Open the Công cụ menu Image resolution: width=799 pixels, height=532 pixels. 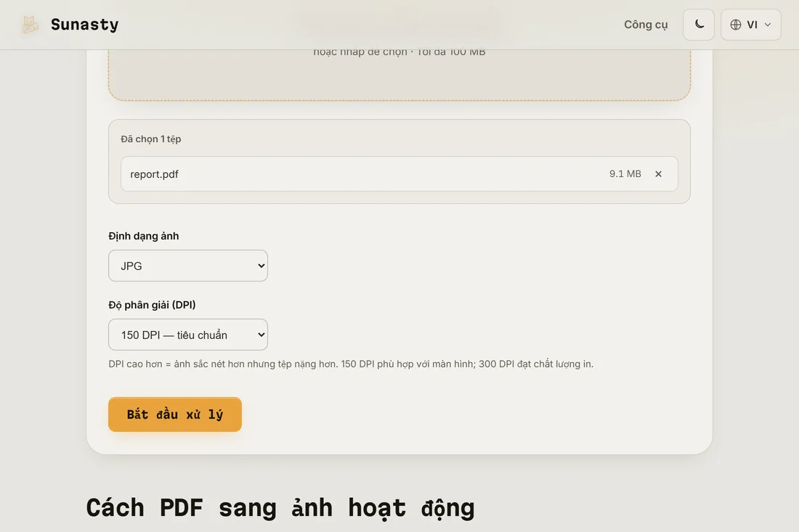646,25
